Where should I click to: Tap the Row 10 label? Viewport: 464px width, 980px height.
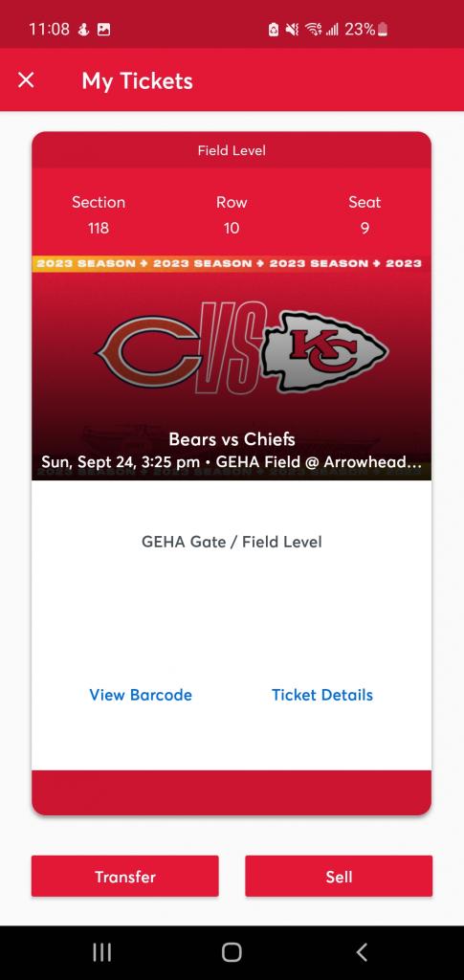coord(232,215)
